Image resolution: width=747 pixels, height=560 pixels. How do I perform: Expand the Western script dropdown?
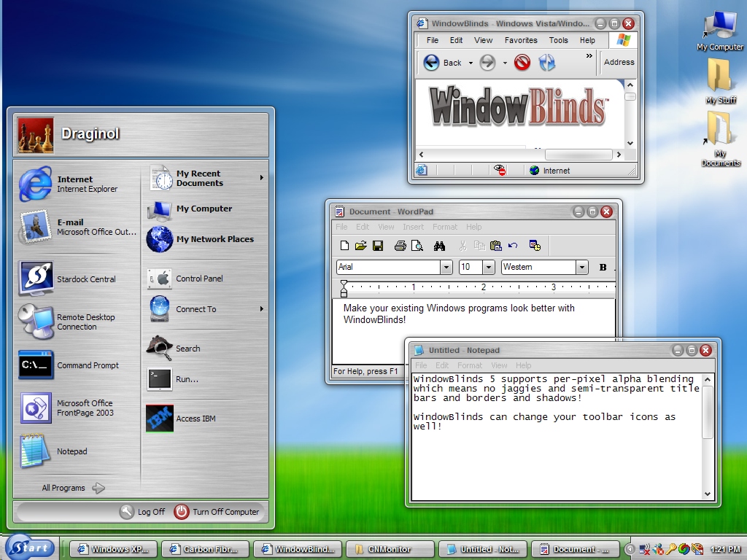(x=581, y=267)
